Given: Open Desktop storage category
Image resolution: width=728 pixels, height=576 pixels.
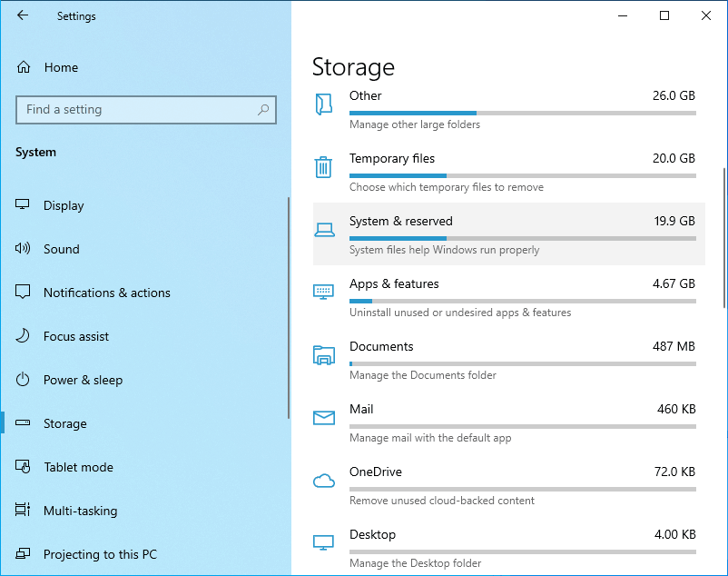Looking at the screenshot, I should coord(509,546).
